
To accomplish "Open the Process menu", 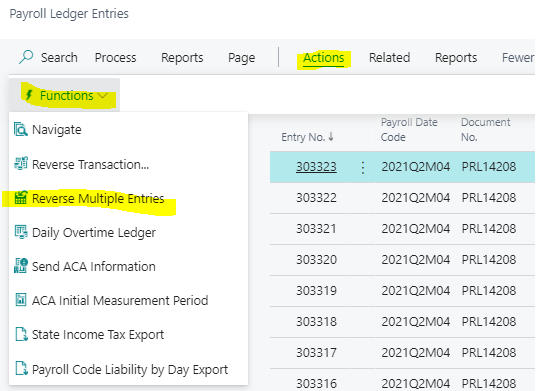I will [x=115, y=58].
